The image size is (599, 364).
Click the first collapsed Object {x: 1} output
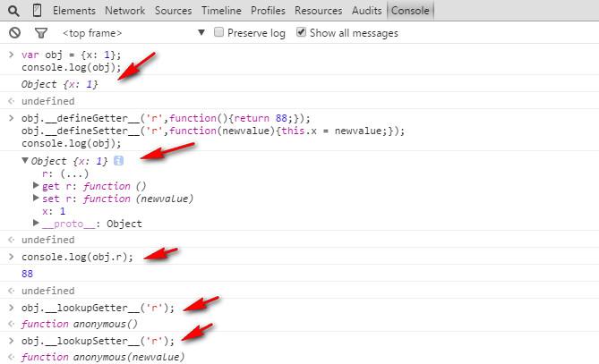tap(59, 84)
